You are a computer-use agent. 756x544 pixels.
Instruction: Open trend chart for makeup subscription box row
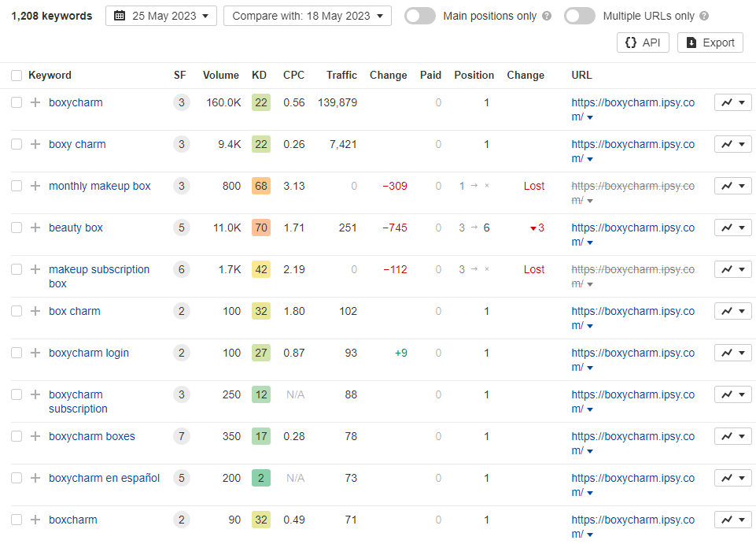(733, 269)
